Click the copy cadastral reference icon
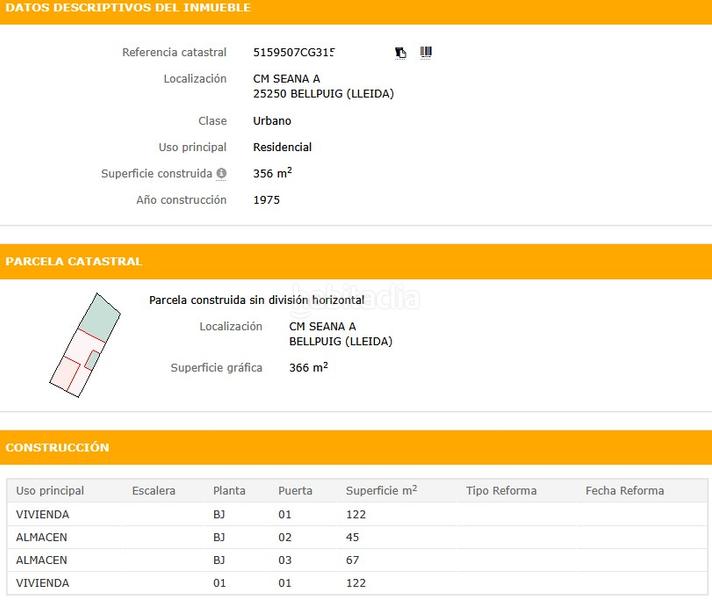 point(401,53)
